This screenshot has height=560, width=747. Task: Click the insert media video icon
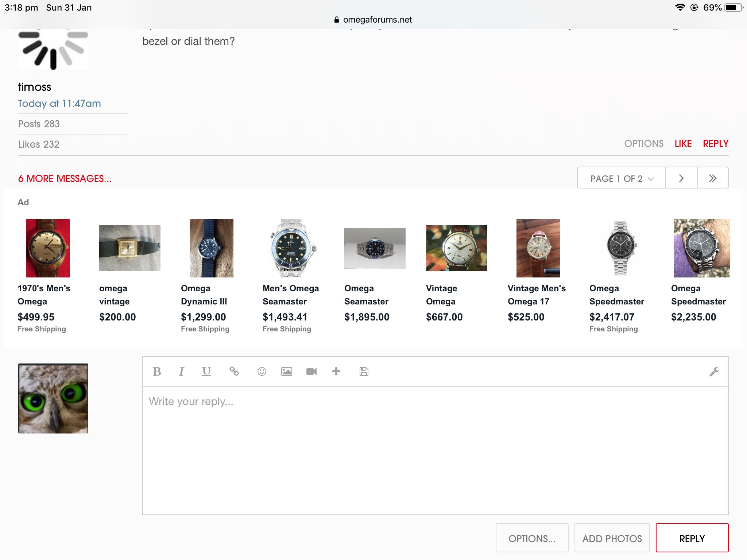tap(311, 372)
